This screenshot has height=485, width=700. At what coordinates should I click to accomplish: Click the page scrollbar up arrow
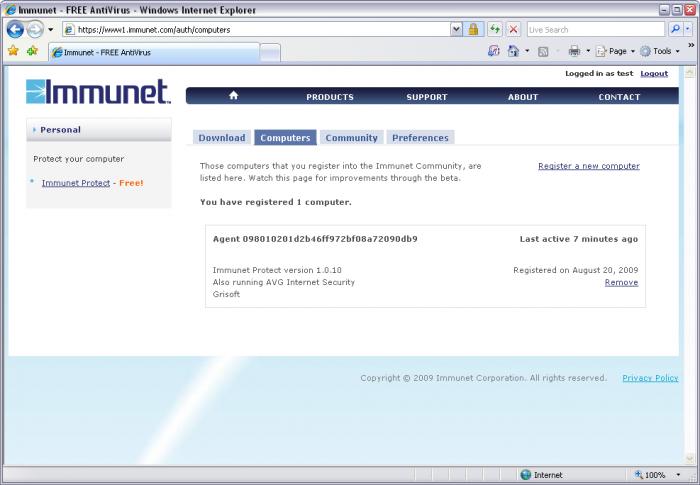click(690, 72)
